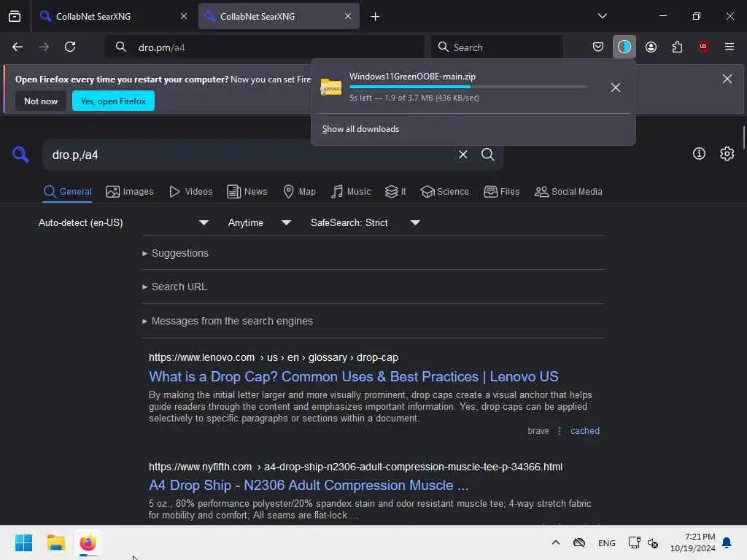This screenshot has width=747, height=560.
Task: Dismiss the Open Firefox notification bar
Action: (x=727, y=79)
